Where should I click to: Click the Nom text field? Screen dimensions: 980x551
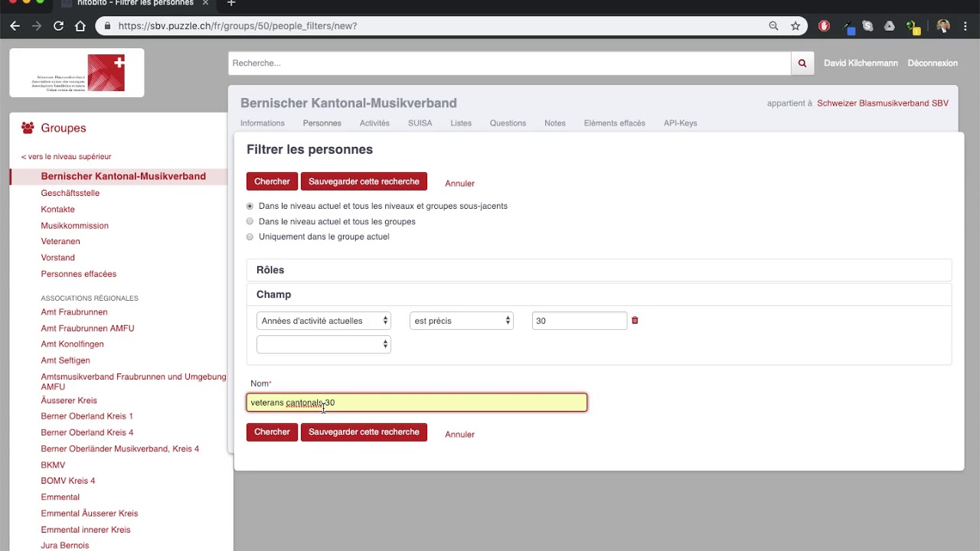416,403
